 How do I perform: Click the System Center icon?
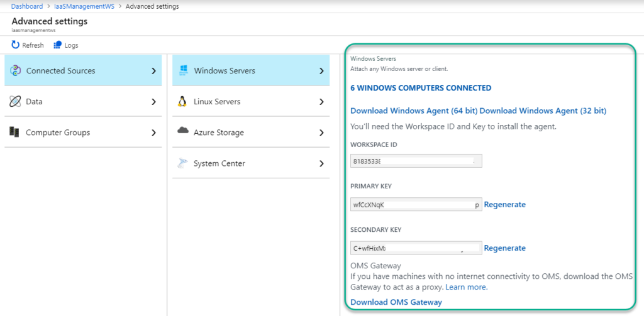tap(183, 163)
